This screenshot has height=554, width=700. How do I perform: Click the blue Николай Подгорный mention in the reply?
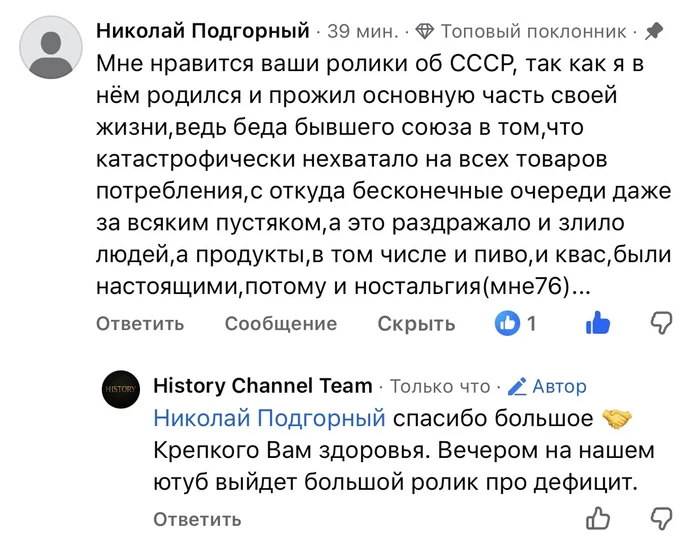point(269,418)
